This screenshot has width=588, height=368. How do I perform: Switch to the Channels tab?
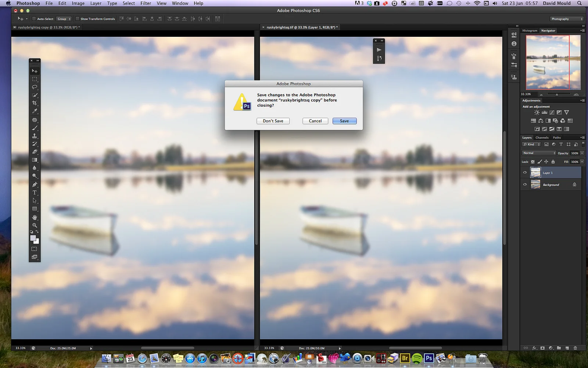click(542, 138)
